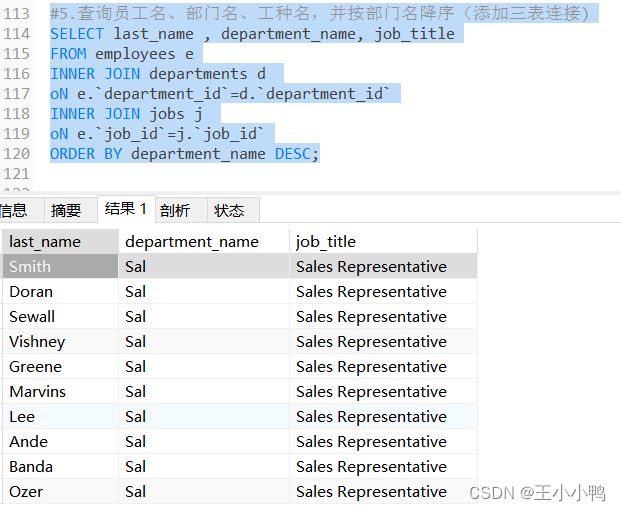Click Sales Representative in Vishney row
621x511 pixels.
[383, 341]
